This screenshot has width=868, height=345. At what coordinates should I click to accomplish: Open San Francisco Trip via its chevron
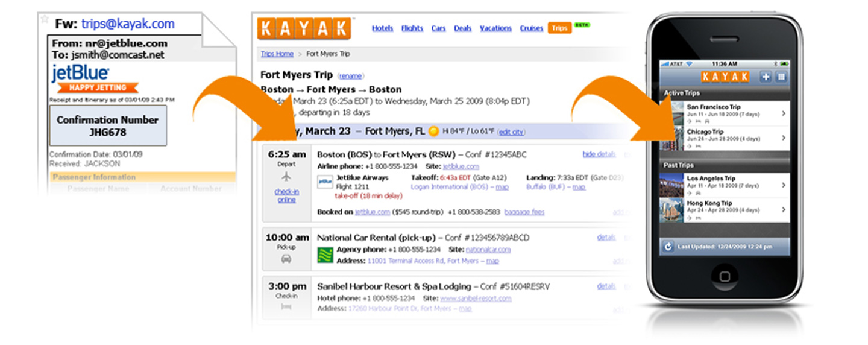pos(783,113)
